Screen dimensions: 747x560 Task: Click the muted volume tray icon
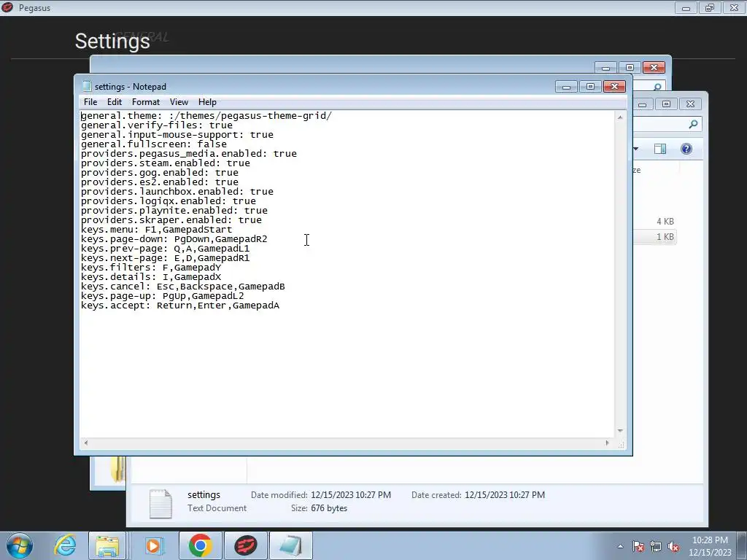673,546
